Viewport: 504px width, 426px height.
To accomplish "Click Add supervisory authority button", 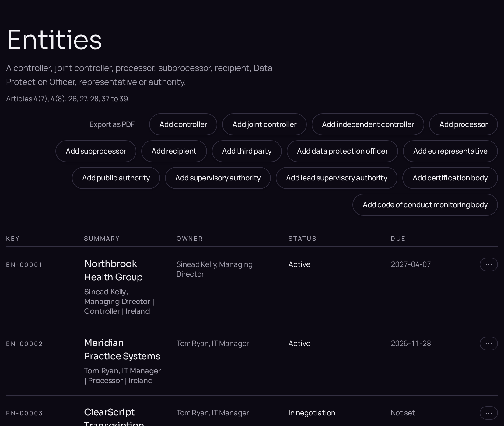I will 218,178.
